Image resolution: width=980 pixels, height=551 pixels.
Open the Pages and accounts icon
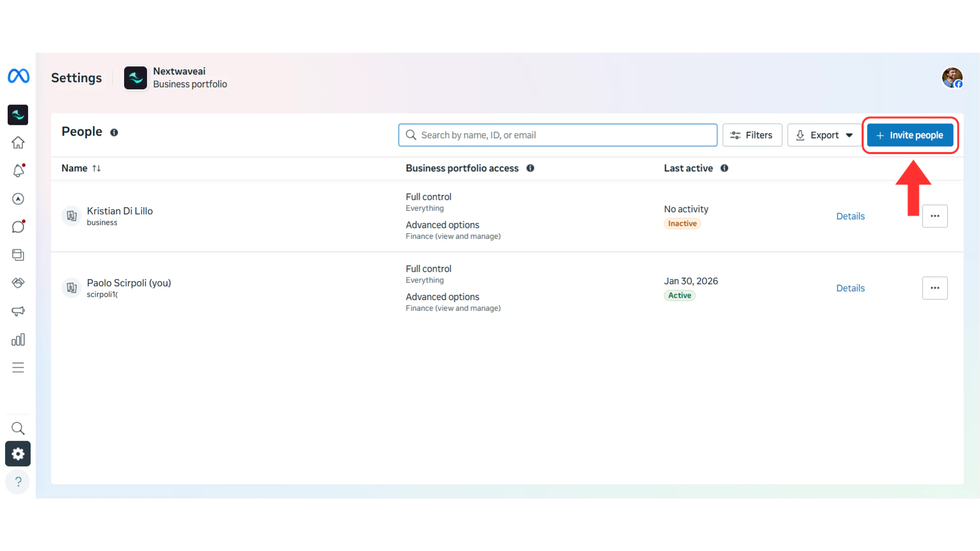(18, 255)
